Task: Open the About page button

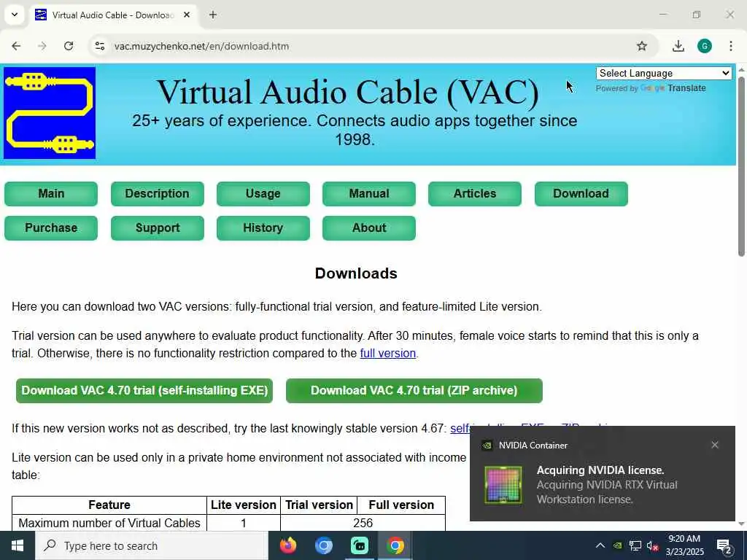Action: [x=368, y=228]
